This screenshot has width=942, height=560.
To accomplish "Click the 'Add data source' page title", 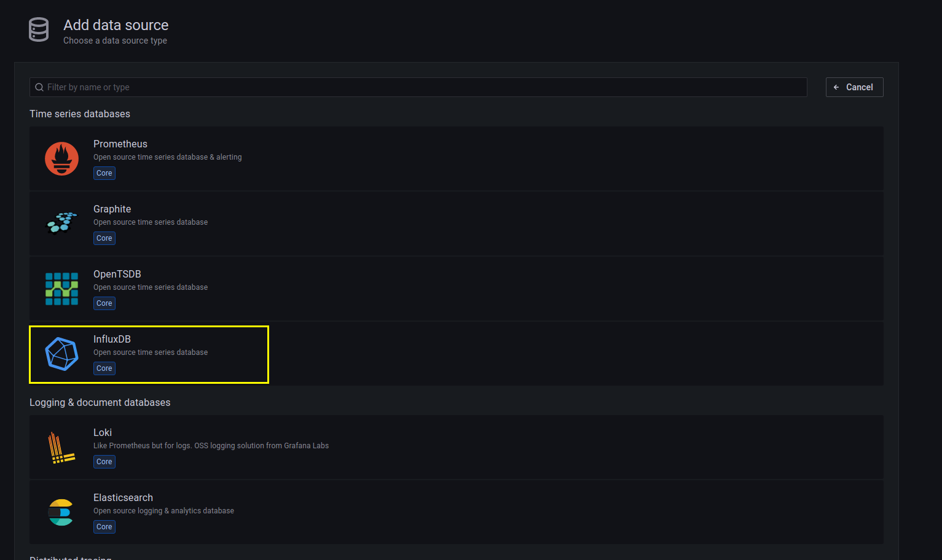I will point(116,25).
